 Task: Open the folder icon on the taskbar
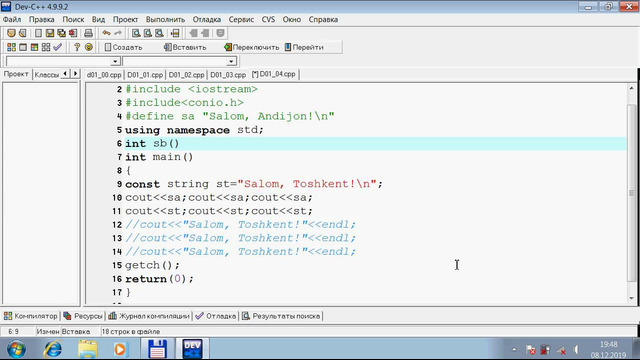tap(87, 349)
